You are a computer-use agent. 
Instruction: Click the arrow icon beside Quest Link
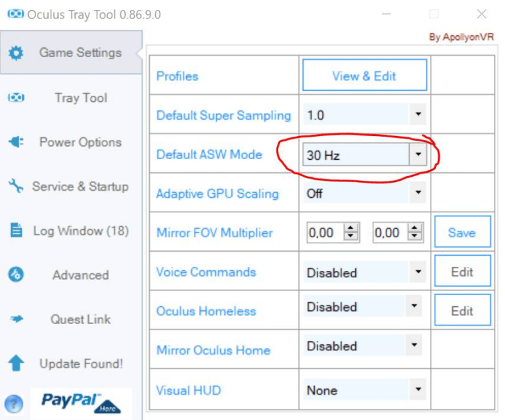[x=16, y=320]
